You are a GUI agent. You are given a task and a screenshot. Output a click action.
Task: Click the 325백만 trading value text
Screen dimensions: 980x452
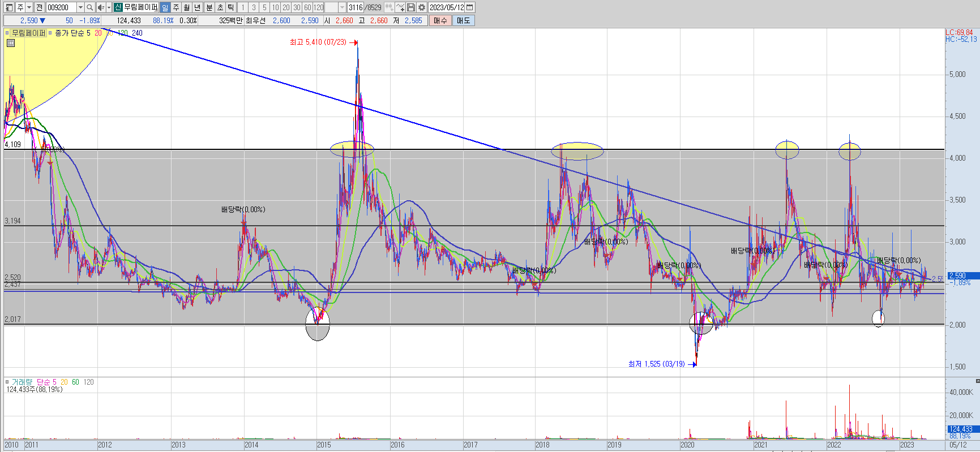[230, 20]
